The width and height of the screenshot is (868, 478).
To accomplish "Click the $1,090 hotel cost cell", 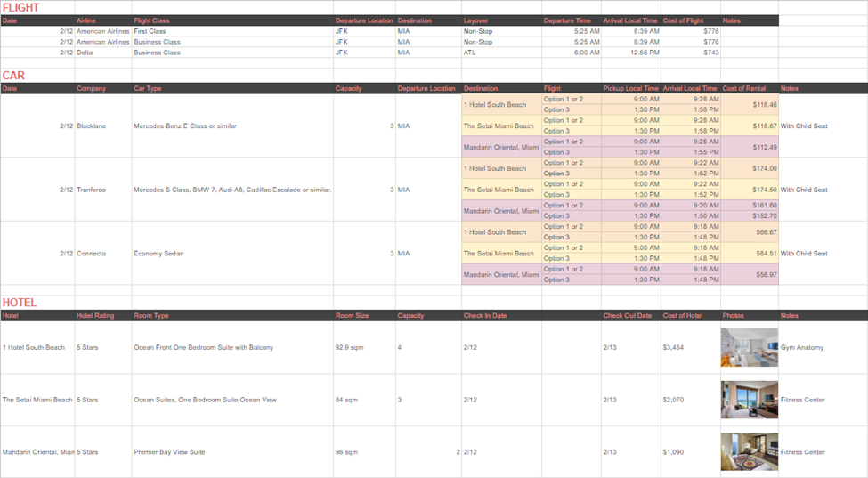I will tap(691, 452).
